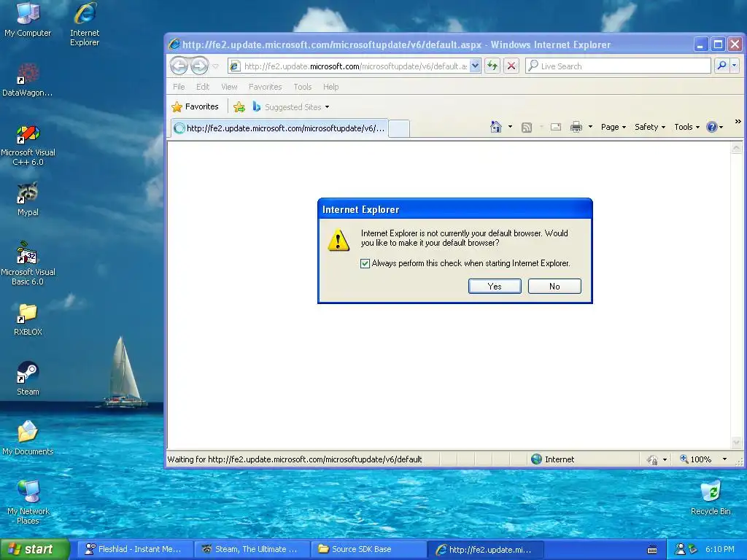Click the Home icon in command bar
Image resolution: width=747 pixels, height=560 pixels.
tap(496, 127)
